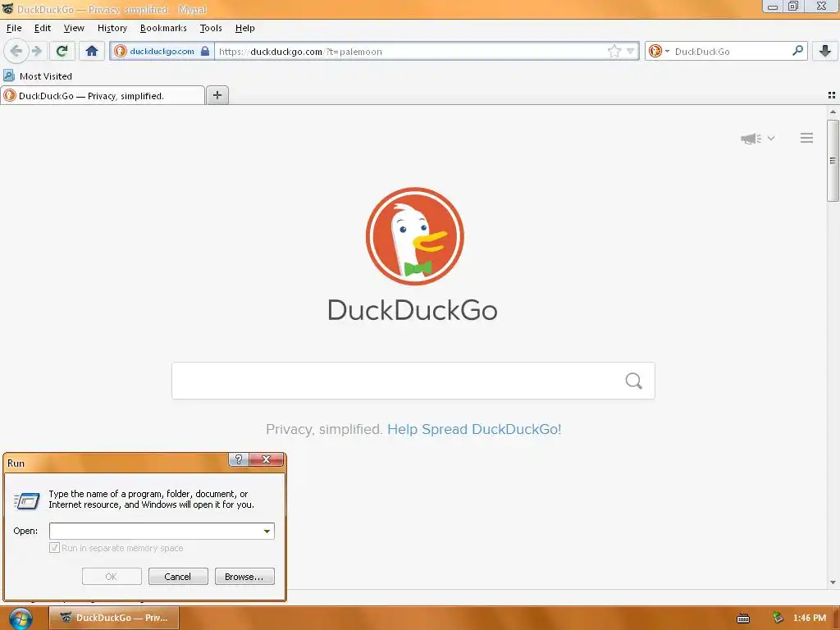Open the Windows Start orb
This screenshot has height=630, width=840.
21,619
